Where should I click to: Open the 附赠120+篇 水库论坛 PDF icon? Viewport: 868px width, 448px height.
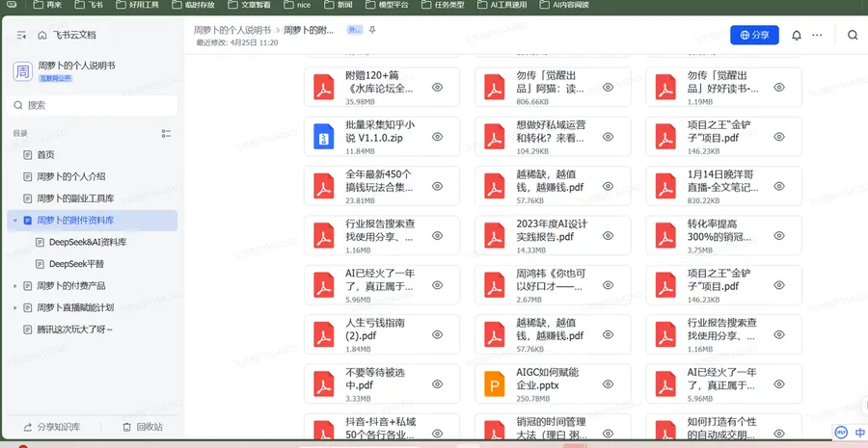(324, 87)
